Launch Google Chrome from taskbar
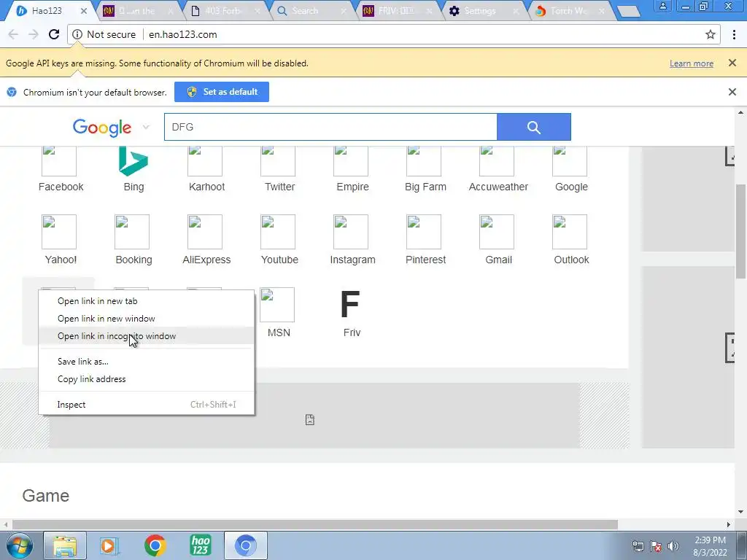This screenshot has width=747, height=560. click(x=155, y=545)
